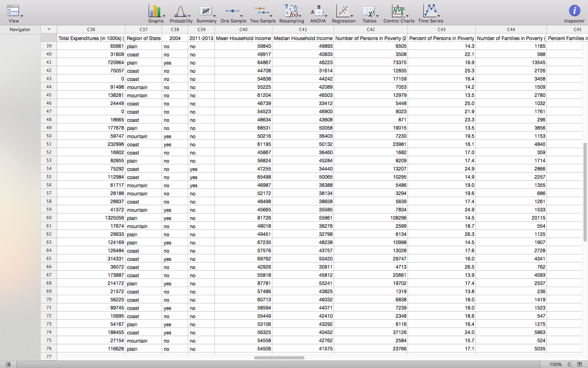
Task: Open the Tables tool
Action: 370,13
